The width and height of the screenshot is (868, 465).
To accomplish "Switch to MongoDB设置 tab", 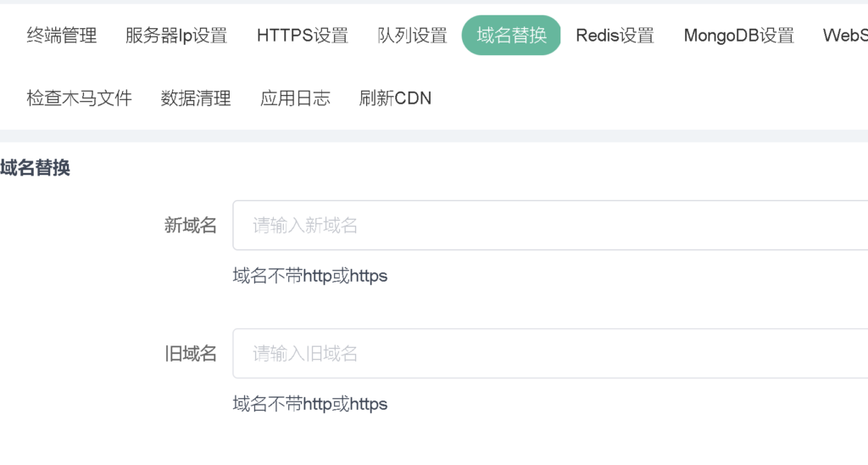I will [x=738, y=36].
